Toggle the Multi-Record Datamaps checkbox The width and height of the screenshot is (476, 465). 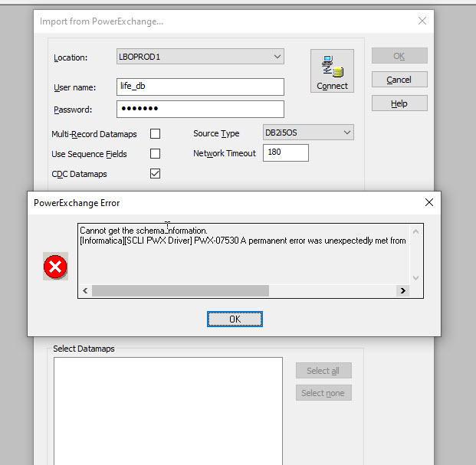pos(155,133)
